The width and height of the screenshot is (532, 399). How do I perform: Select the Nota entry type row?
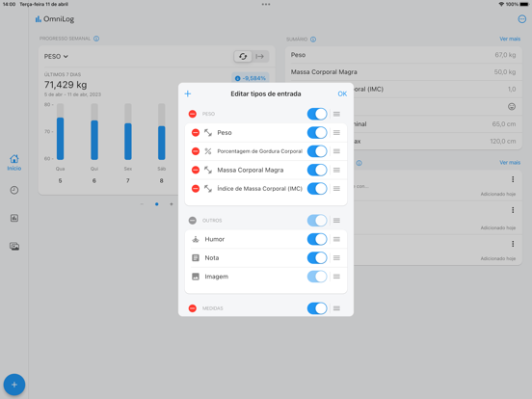[266, 258]
